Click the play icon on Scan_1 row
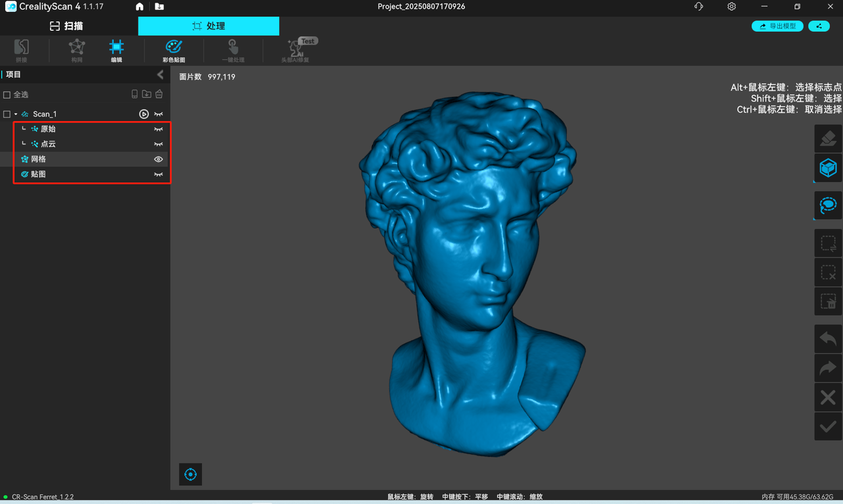This screenshot has height=504, width=843. (x=144, y=114)
